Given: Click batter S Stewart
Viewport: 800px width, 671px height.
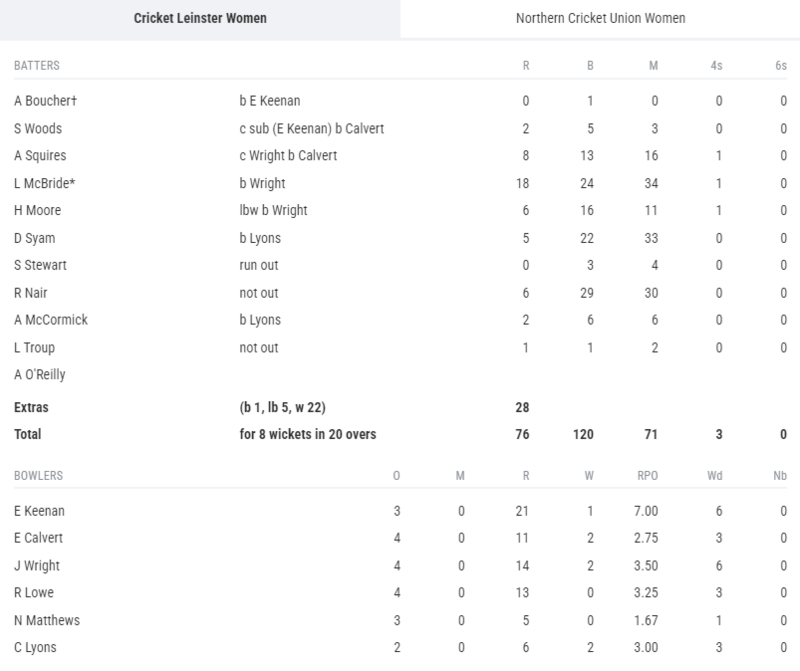Looking at the screenshot, I should click(x=37, y=266).
